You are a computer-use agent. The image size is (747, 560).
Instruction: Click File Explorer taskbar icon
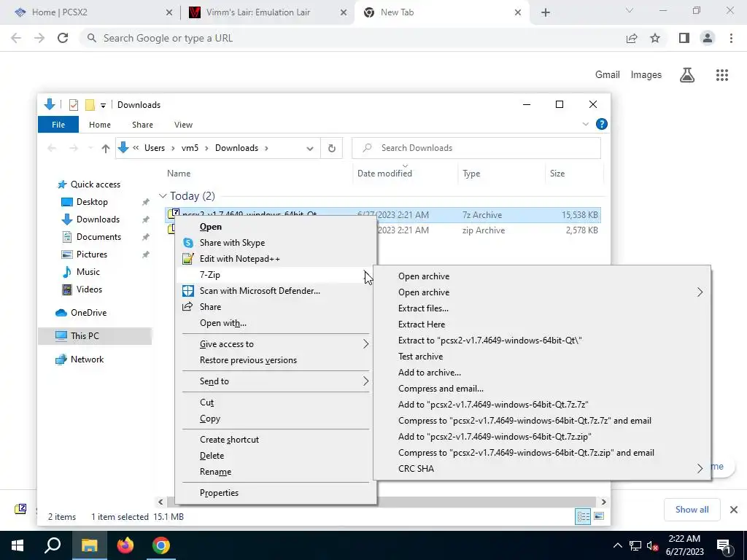(x=89, y=545)
